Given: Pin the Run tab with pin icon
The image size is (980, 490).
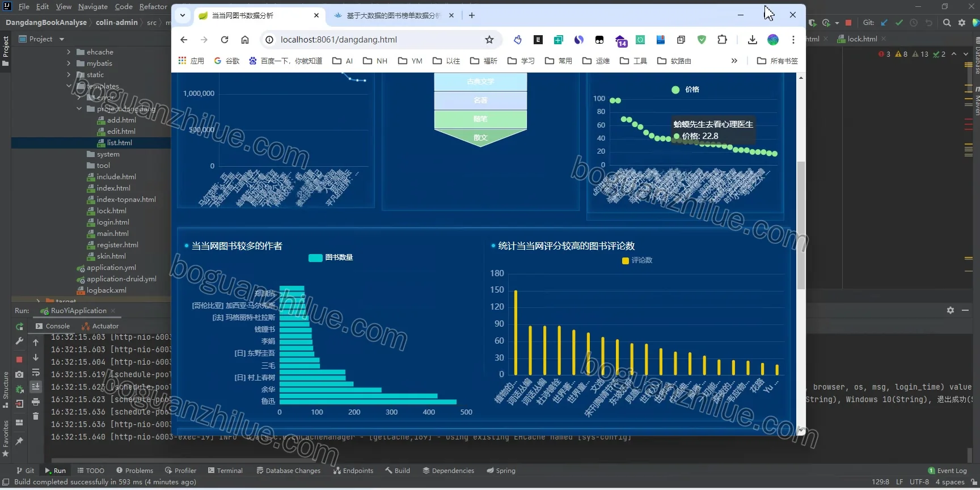Looking at the screenshot, I should tap(19, 441).
